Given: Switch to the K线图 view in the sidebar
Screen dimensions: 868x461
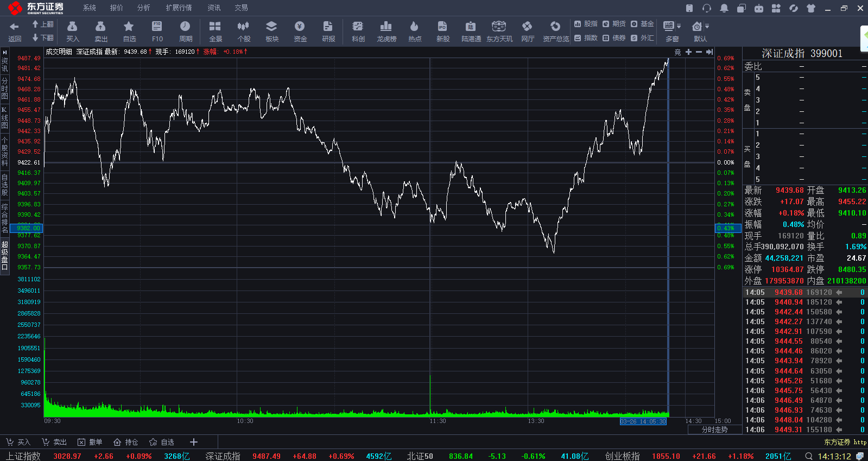Looking at the screenshot, I should point(5,117).
